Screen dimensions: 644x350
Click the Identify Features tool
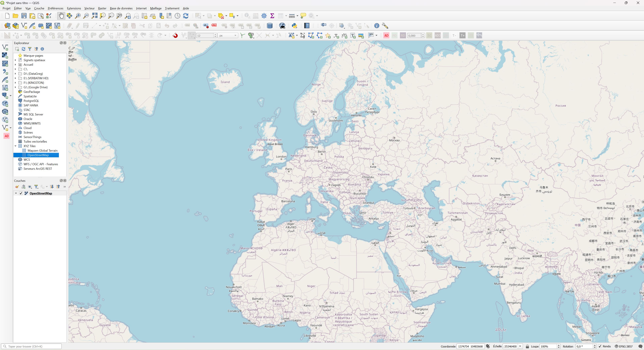coord(247,16)
